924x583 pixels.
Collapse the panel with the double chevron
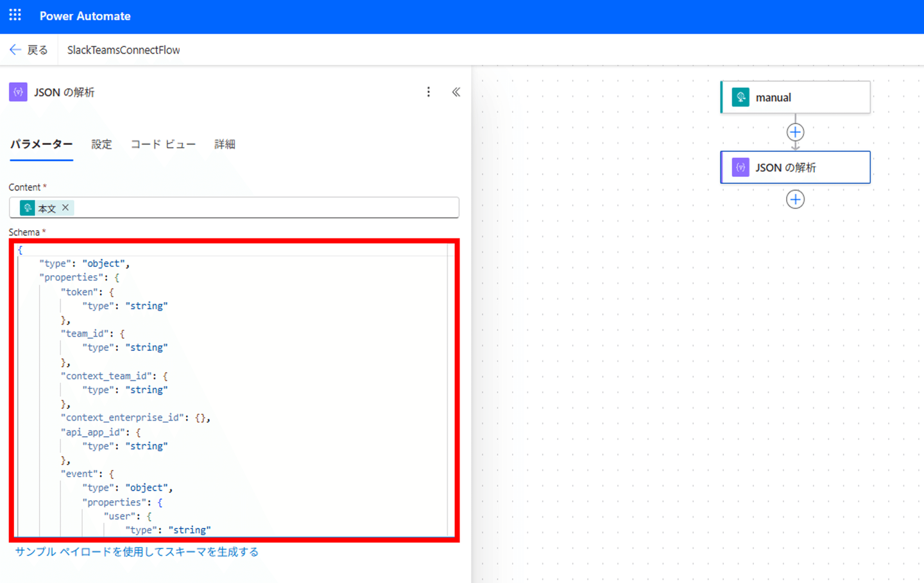[x=456, y=92]
